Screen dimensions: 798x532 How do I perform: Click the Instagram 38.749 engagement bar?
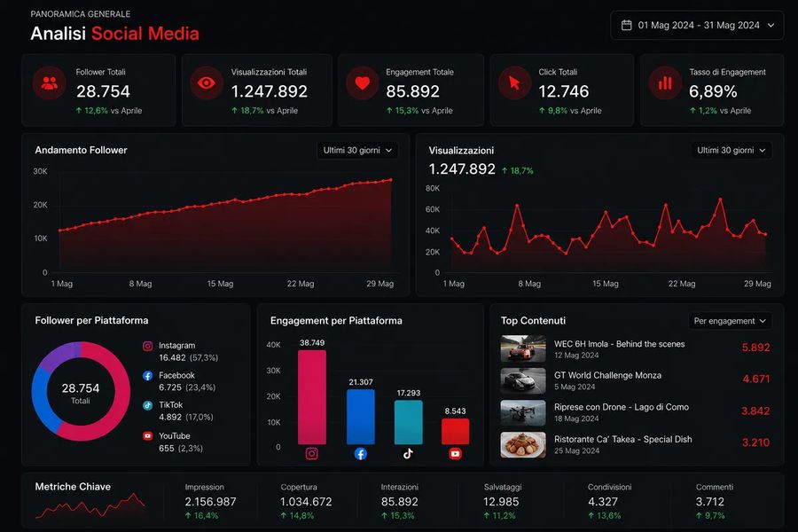pyautogui.click(x=311, y=397)
